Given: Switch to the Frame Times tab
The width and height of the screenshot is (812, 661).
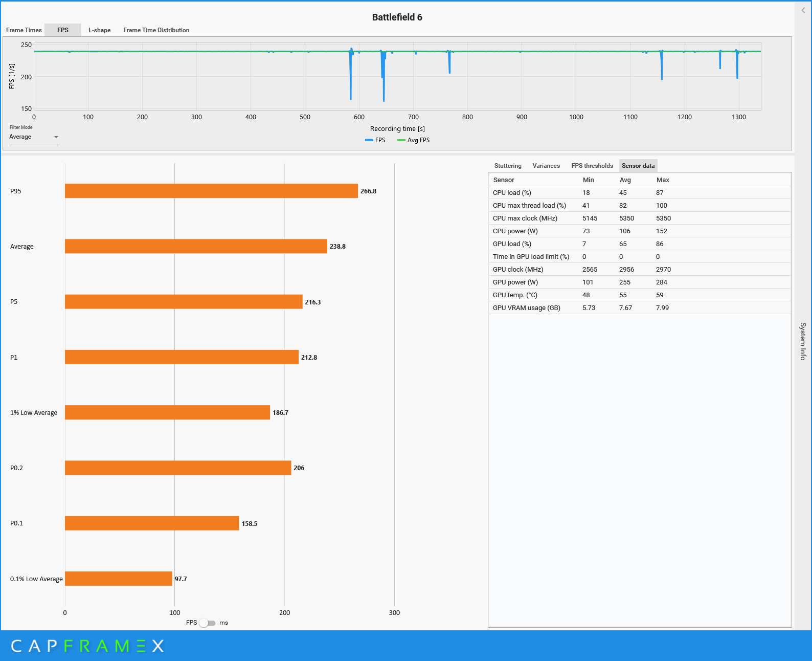Looking at the screenshot, I should [24, 30].
